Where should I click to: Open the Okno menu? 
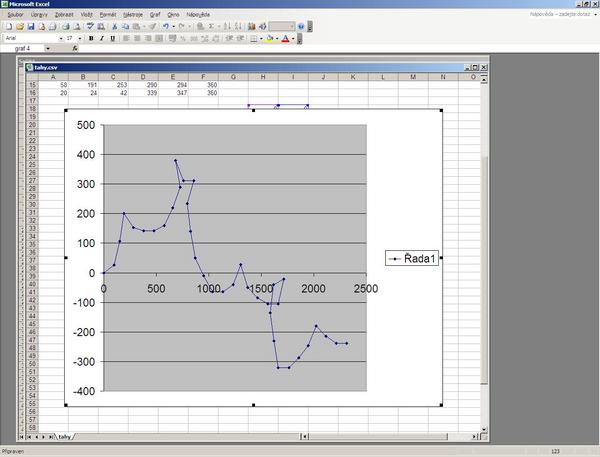click(173, 15)
